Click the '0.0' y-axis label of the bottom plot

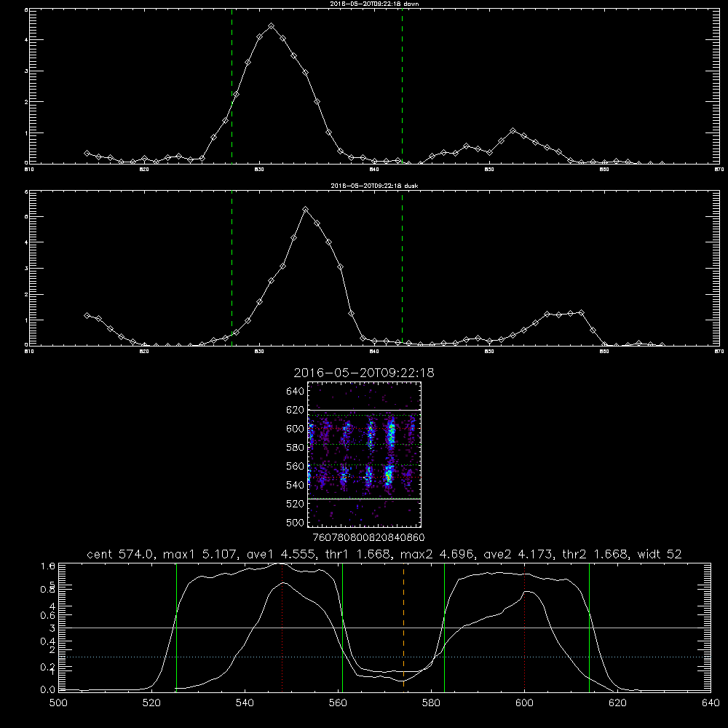pos(48,690)
